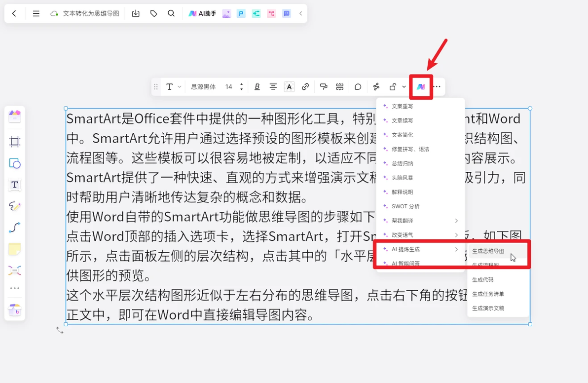588x383 pixels.
Task: Open the AI助手 assistant button
Action: (202, 13)
